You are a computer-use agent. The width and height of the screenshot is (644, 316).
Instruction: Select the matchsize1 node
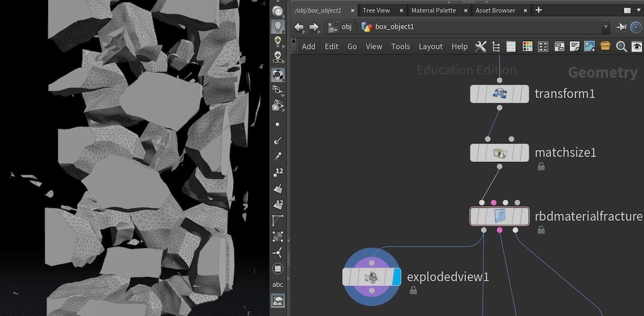pyautogui.click(x=499, y=153)
